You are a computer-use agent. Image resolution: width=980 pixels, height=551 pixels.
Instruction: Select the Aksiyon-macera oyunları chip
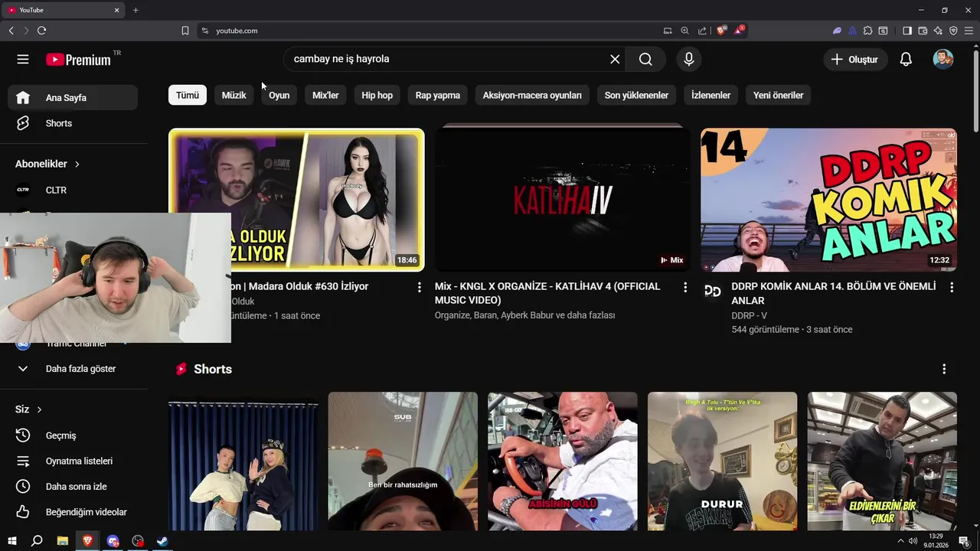tap(532, 96)
